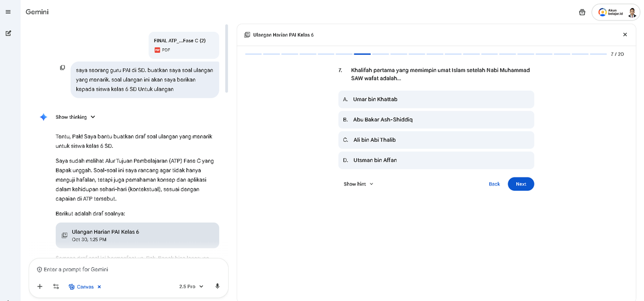The width and height of the screenshot is (644, 301).
Task: Select answer B. Abu Bakar Ash-Shiddiq
Action: click(x=436, y=119)
